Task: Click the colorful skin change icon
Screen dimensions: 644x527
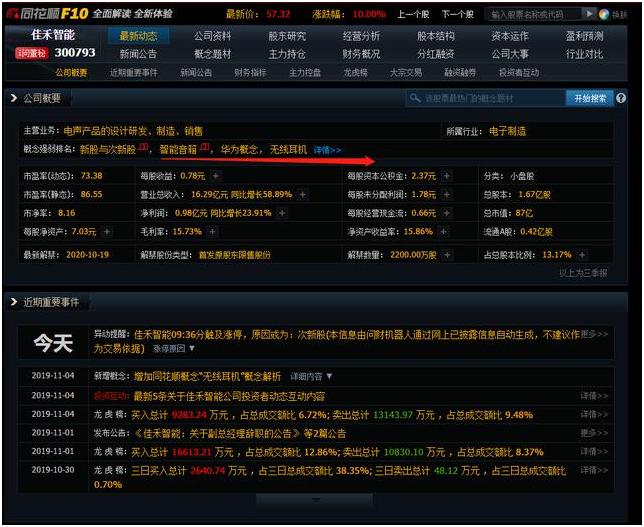Action: pos(603,14)
